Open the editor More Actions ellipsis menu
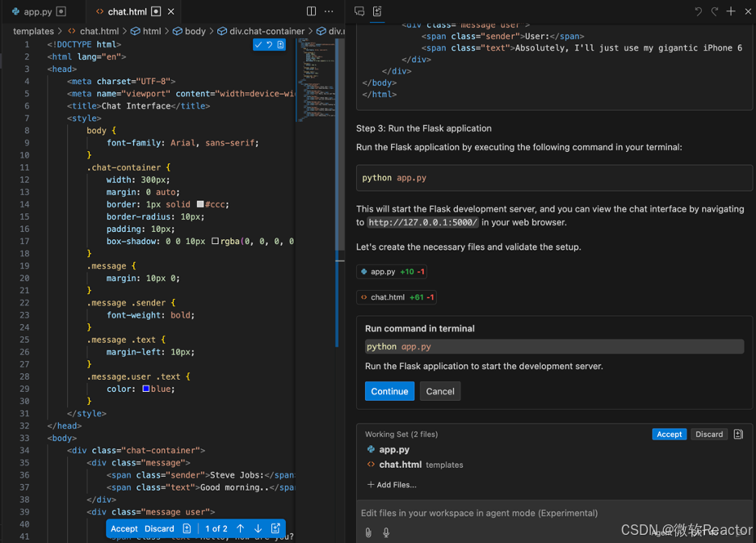Screen dimensions: 756x543 (329, 11)
